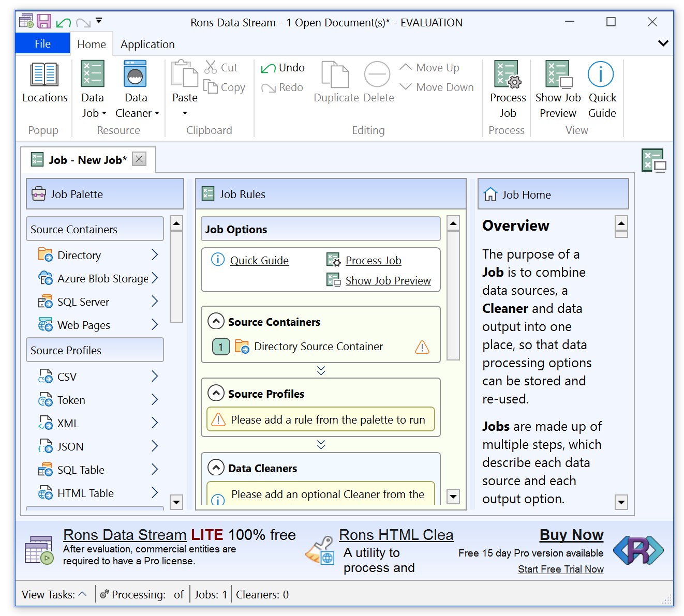Add a Token source profile
This screenshot has width=684, height=616.
coord(98,400)
